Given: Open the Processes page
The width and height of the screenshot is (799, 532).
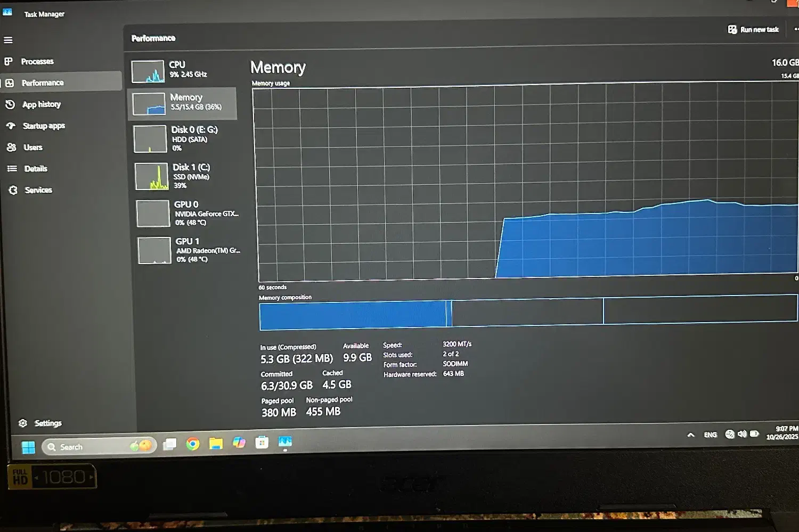Looking at the screenshot, I should pyautogui.click(x=37, y=62).
